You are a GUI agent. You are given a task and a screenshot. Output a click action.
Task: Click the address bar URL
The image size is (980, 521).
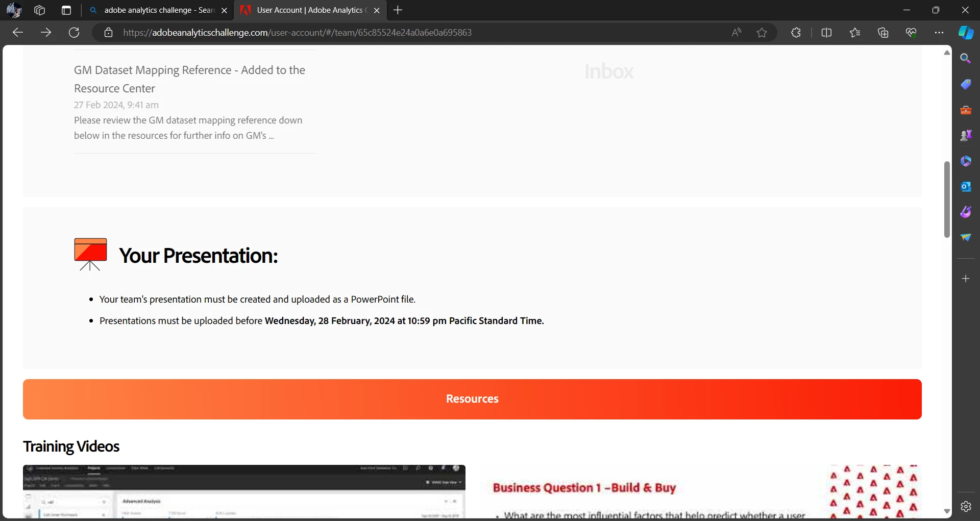[297, 33]
